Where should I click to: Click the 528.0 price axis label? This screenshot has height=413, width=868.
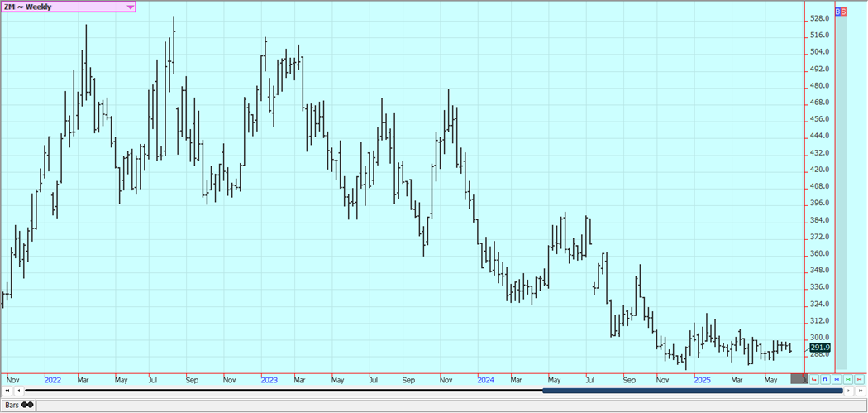(x=820, y=18)
